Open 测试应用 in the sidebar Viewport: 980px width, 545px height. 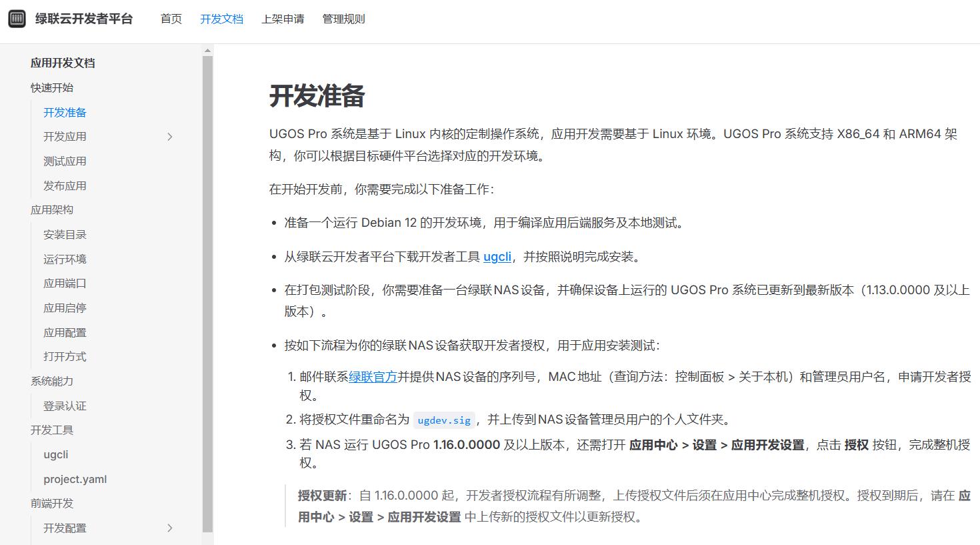[x=65, y=161]
